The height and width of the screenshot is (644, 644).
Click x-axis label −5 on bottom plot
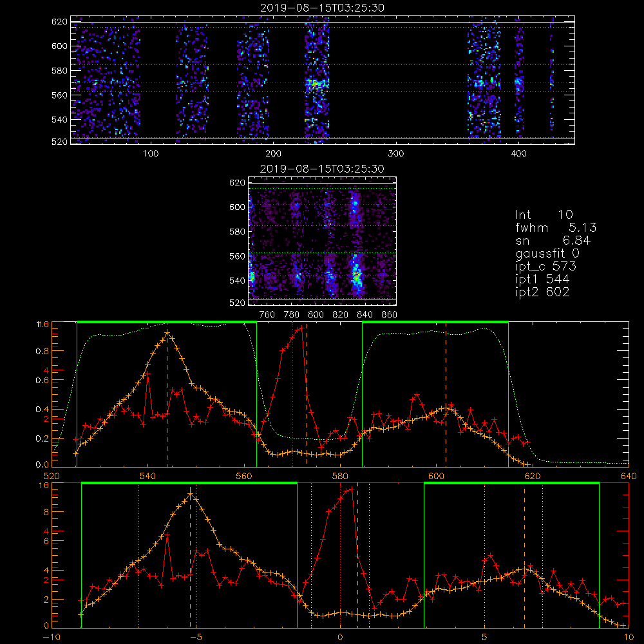coord(196,638)
